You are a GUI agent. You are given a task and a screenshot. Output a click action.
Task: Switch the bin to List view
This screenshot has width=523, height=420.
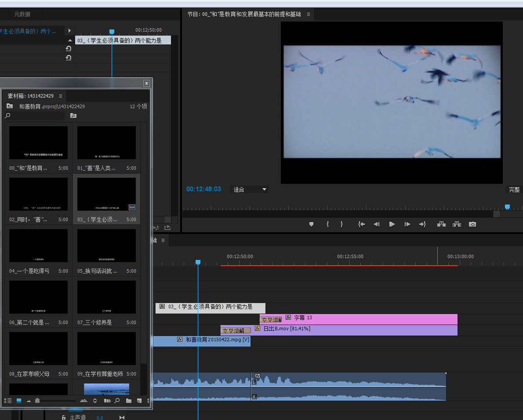coord(8,401)
